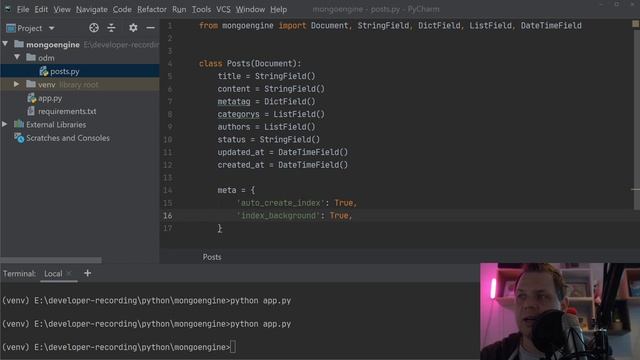Click the 'auto_create_index' key
Screen dimensions: 640x360
pos(280,203)
